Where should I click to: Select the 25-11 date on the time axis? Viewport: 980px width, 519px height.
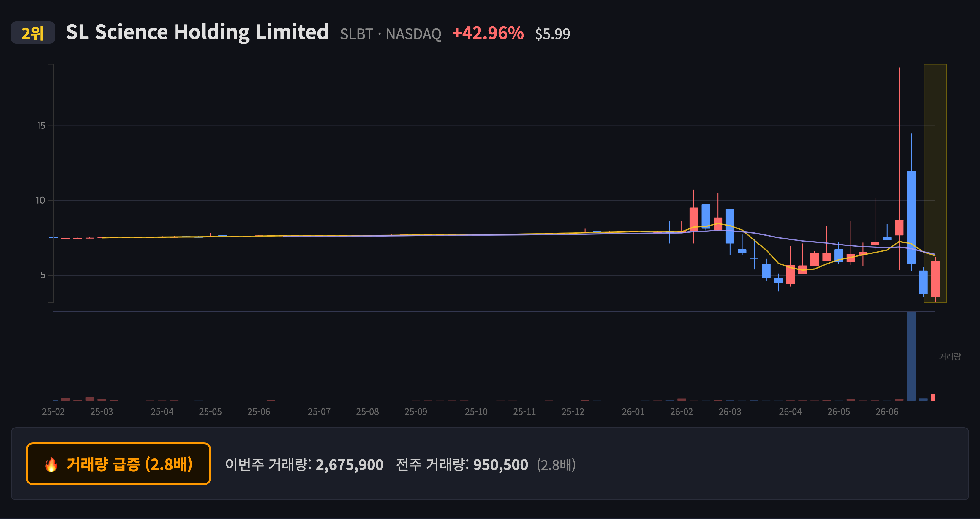(x=525, y=411)
